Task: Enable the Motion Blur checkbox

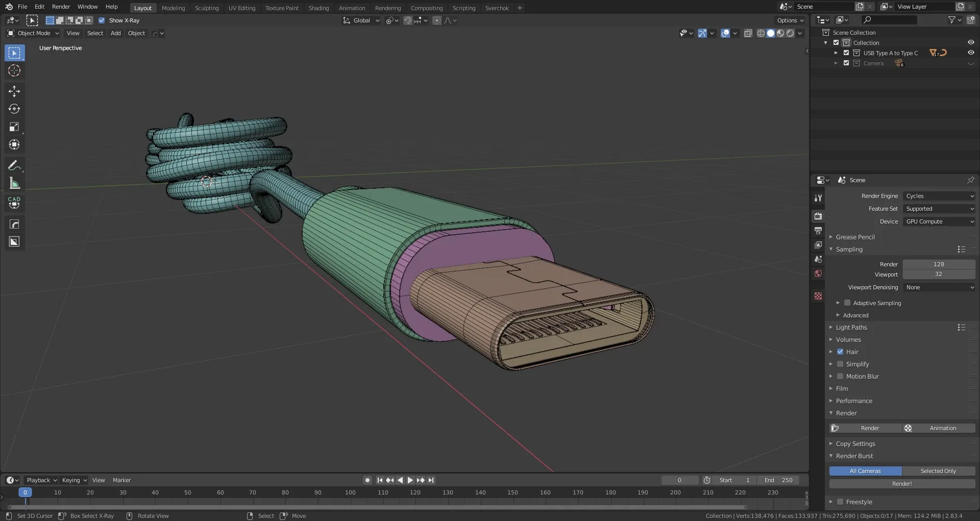Action: click(x=840, y=376)
